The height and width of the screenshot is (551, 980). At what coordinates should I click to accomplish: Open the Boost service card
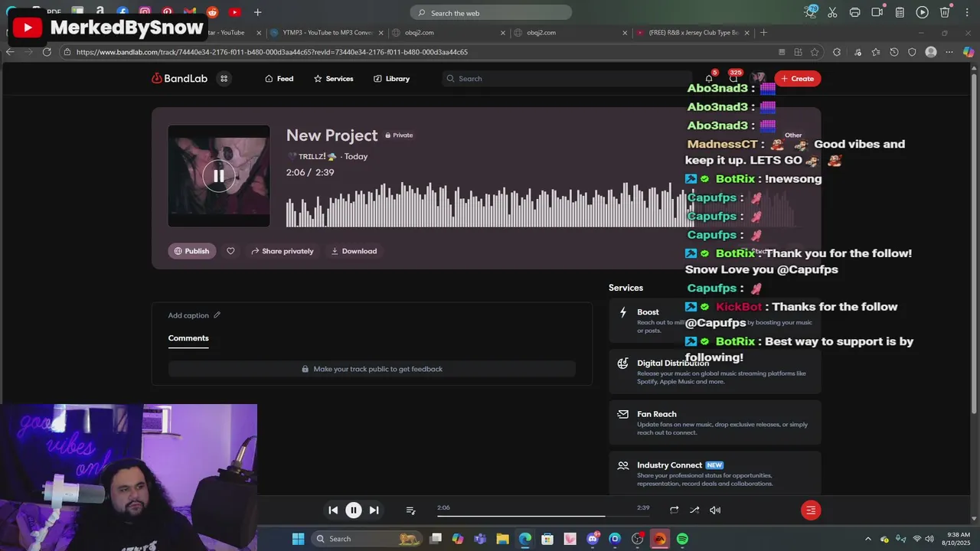pyautogui.click(x=715, y=321)
